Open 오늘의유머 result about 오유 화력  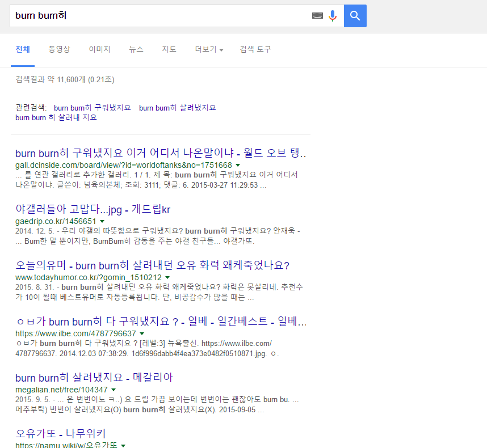point(152,265)
